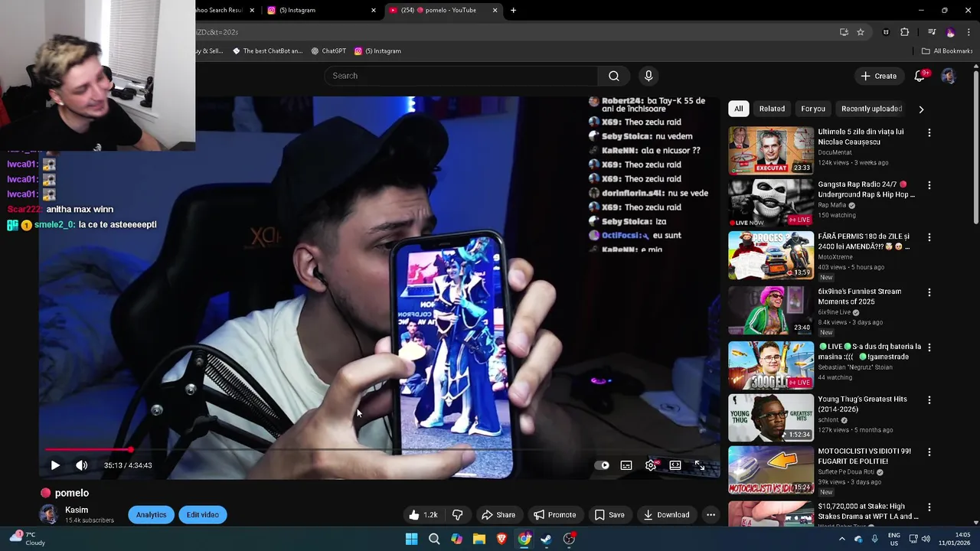The width and height of the screenshot is (980, 551).
Task: Toggle subtitles/closed captions
Action: coord(626,465)
